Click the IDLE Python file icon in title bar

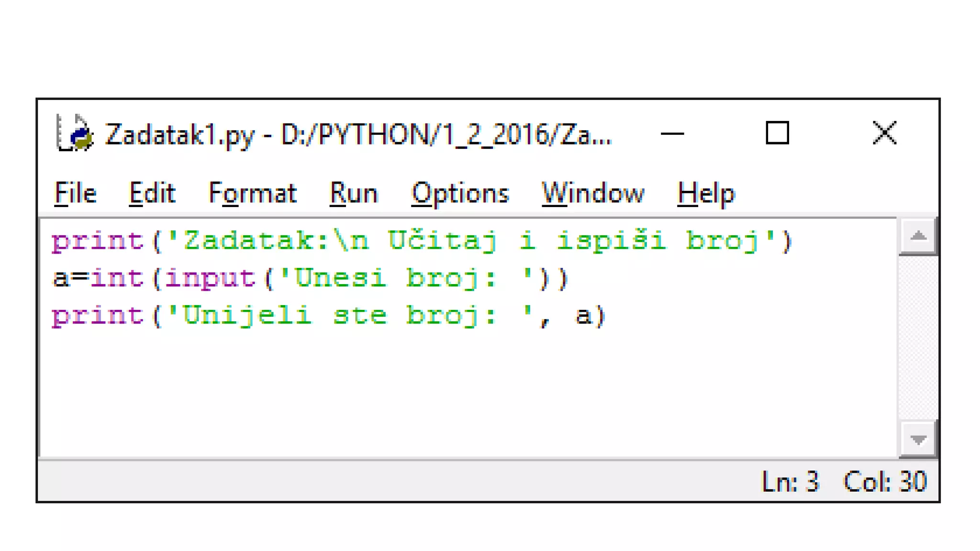[74, 133]
